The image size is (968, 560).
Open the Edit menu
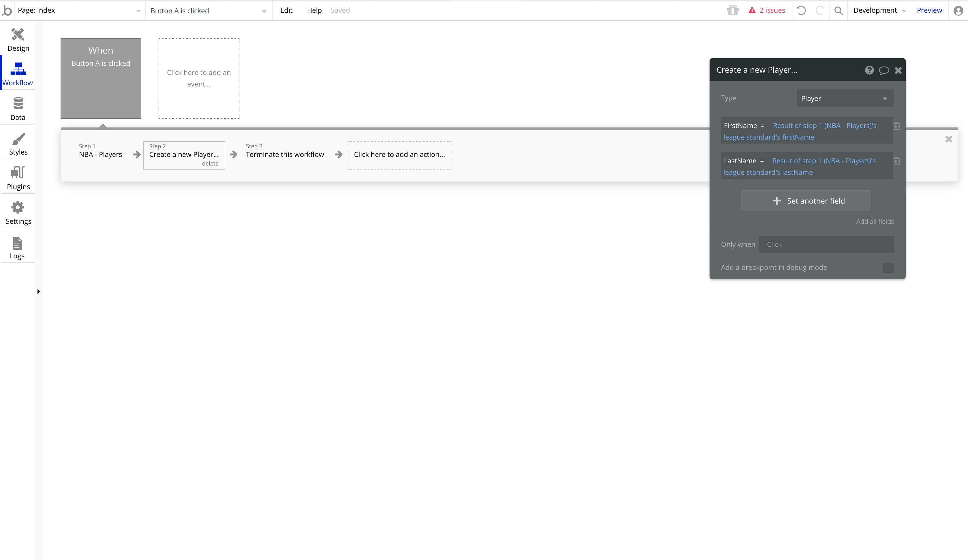286,10
